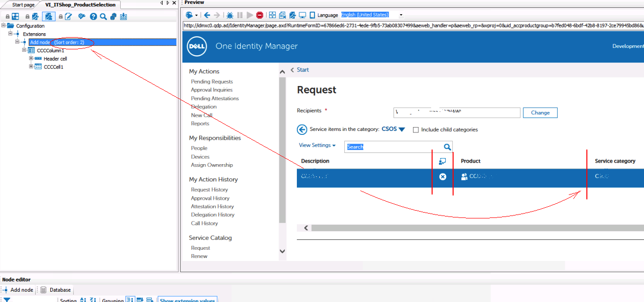Click the help question mark icon
This screenshot has width=644, height=302.
[93, 17]
